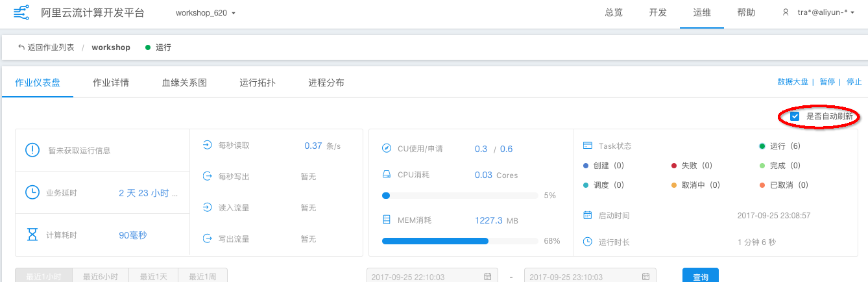Click the 已取消 (0) task status
This screenshot has width=868, height=282.
[x=784, y=185]
